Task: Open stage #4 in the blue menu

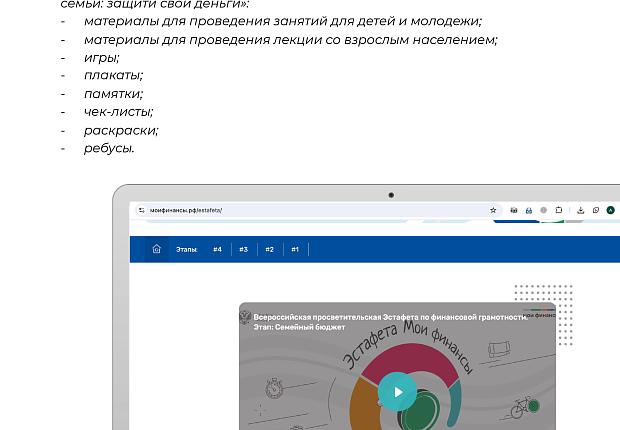Action: pyautogui.click(x=217, y=249)
